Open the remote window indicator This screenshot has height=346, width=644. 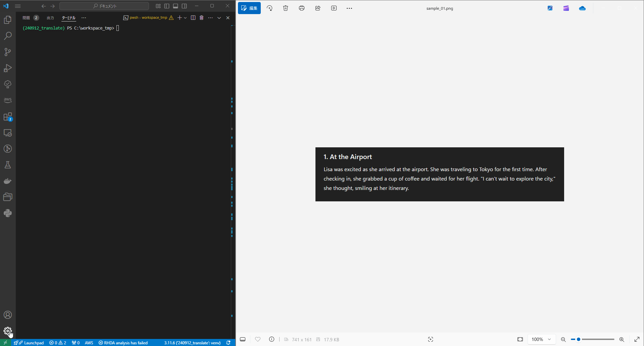5,343
